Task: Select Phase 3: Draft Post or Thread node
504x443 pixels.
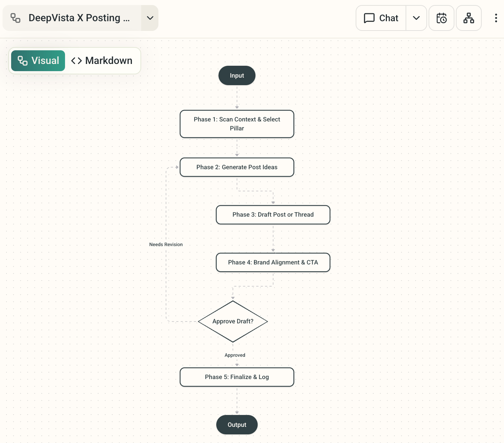Action: tap(273, 214)
